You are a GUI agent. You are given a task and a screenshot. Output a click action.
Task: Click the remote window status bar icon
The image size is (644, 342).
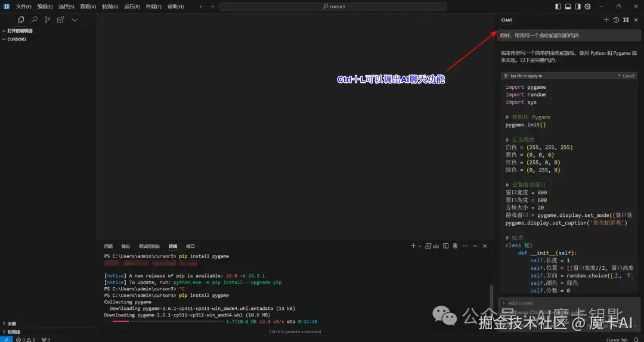6,339
